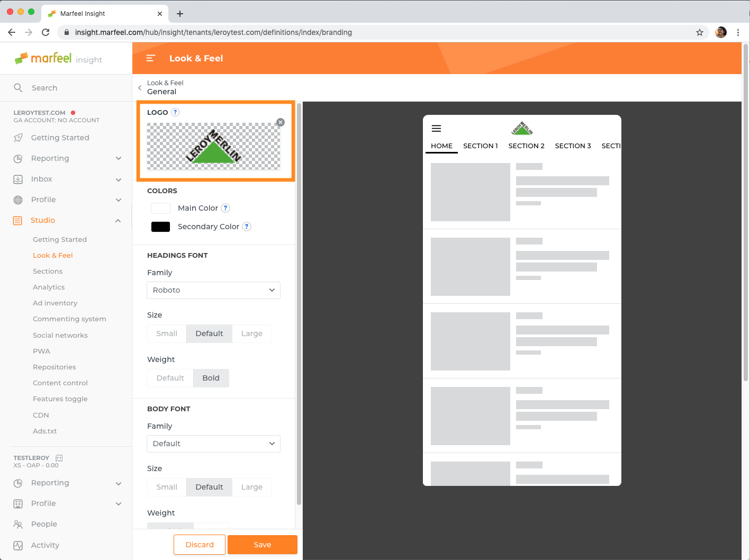Click the Getting Started rocket icon

coord(18,138)
